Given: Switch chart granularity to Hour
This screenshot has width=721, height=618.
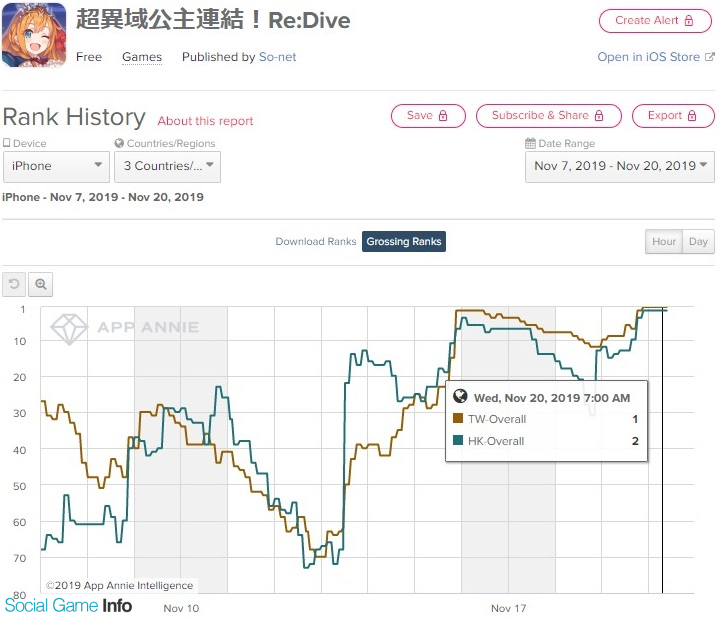Looking at the screenshot, I should pyautogui.click(x=664, y=241).
